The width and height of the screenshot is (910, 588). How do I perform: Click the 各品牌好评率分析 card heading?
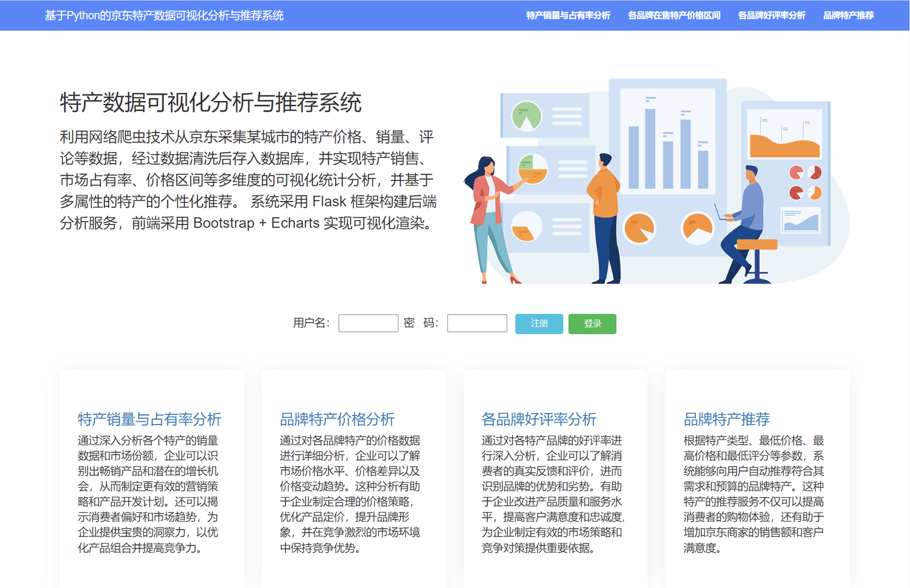coord(539,419)
